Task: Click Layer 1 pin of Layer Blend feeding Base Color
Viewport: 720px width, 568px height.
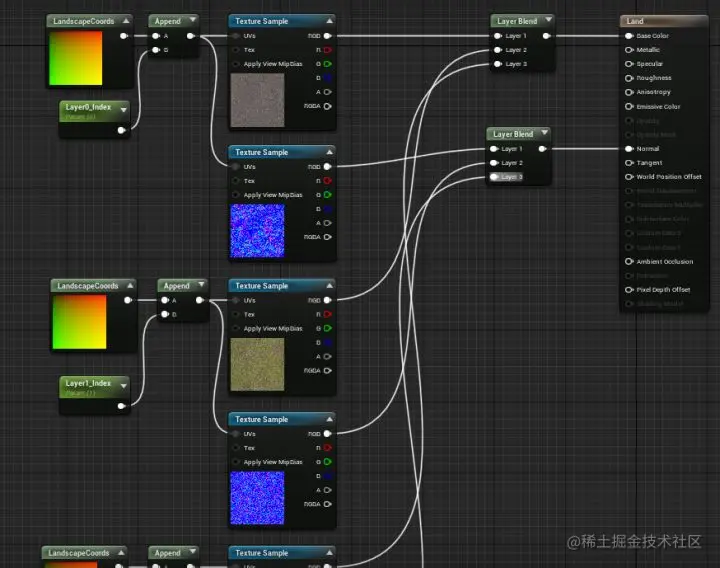Action: pos(498,36)
